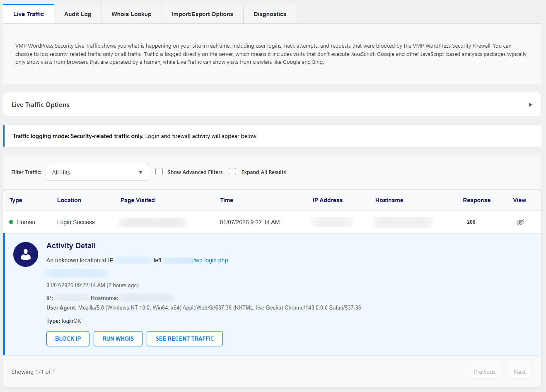Click the Type column header
This screenshot has width=546, height=392.
(x=16, y=200)
